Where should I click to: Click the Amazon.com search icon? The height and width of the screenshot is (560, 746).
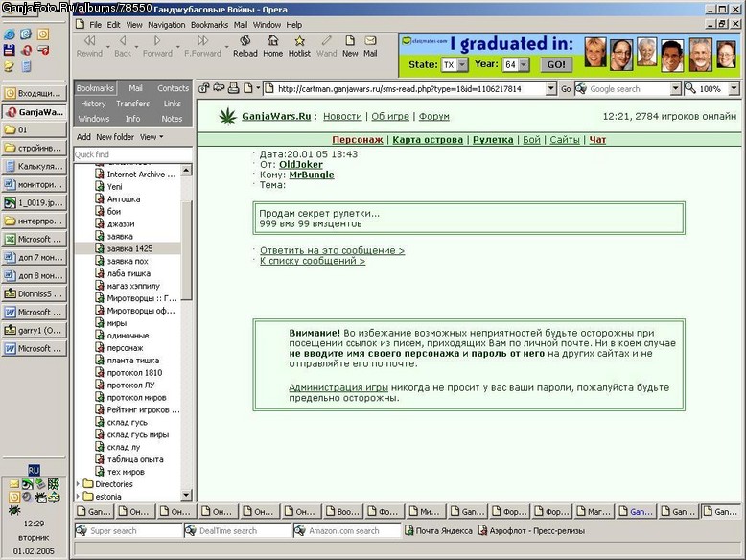pyautogui.click(x=300, y=530)
